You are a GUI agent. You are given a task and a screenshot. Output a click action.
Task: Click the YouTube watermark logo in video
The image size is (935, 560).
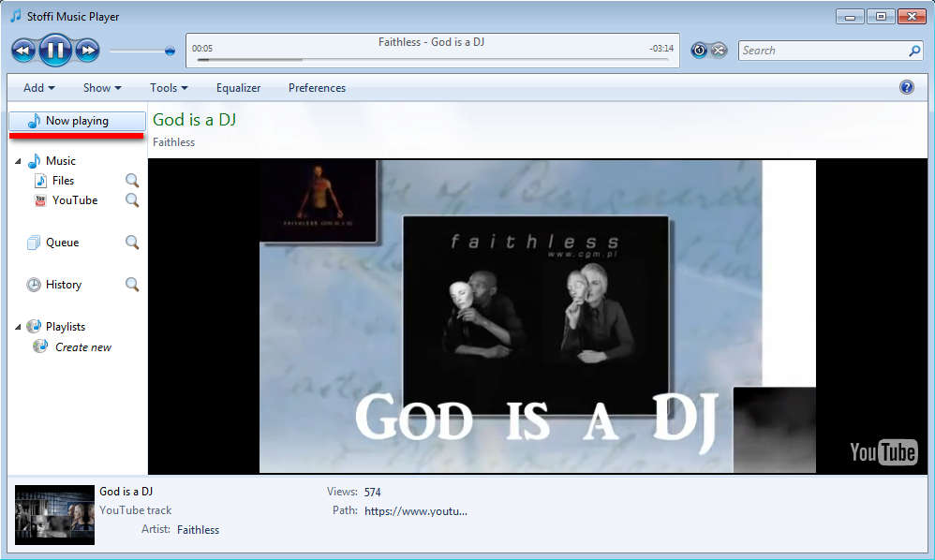883,452
